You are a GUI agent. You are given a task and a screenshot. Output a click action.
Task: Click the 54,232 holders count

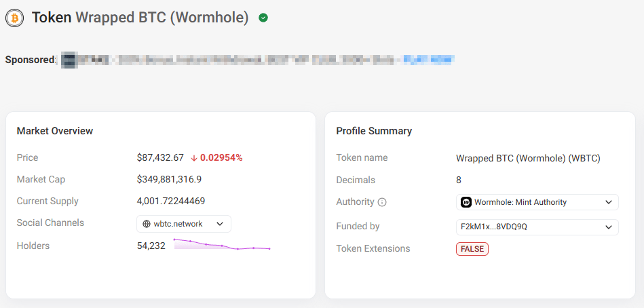point(151,246)
